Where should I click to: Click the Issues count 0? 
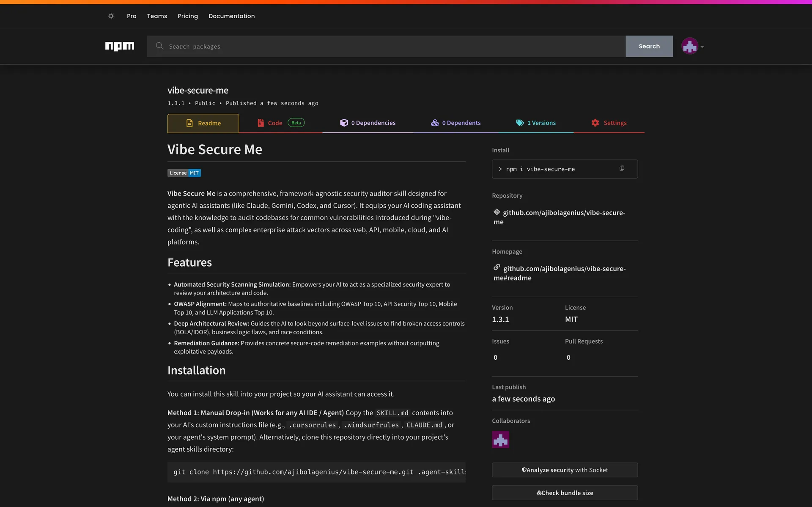click(x=495, y=358)
